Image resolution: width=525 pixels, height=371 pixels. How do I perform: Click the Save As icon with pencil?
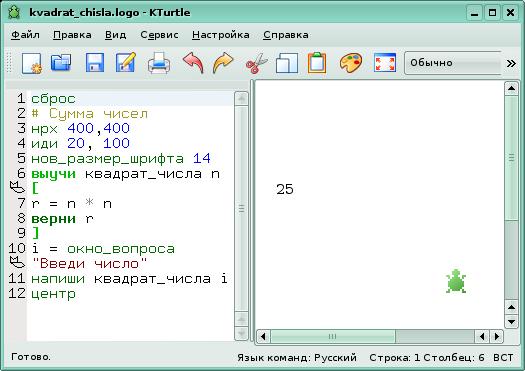[x=126, y=62]
